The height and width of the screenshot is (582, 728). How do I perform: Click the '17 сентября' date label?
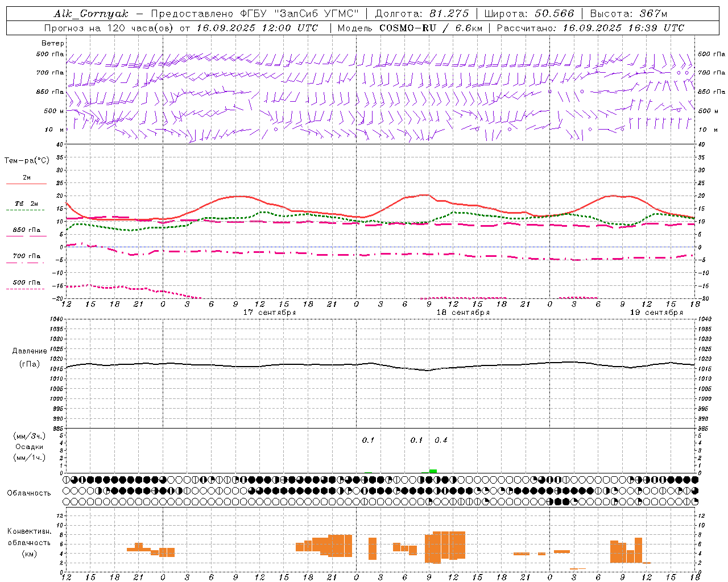click(x=270, y=313)
